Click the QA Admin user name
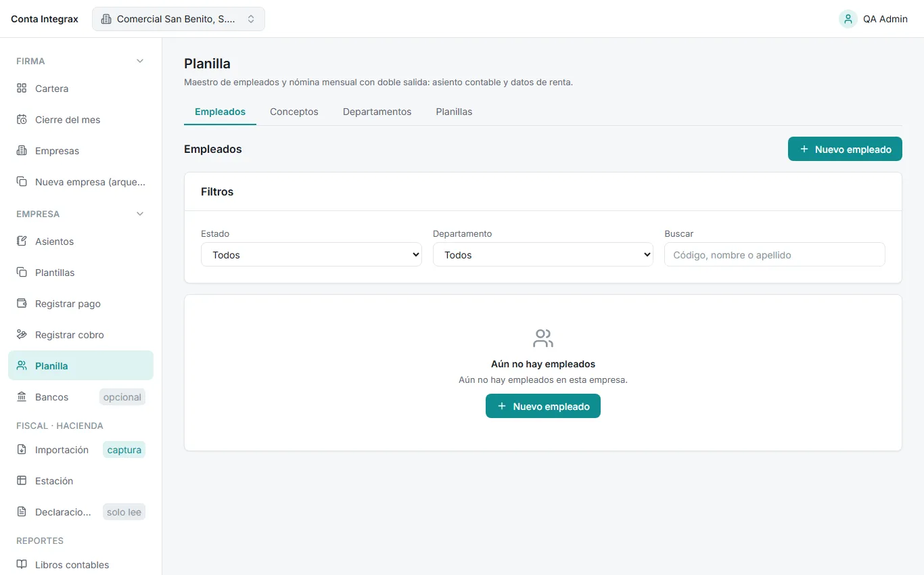The image size is (924, 575). 885,19
